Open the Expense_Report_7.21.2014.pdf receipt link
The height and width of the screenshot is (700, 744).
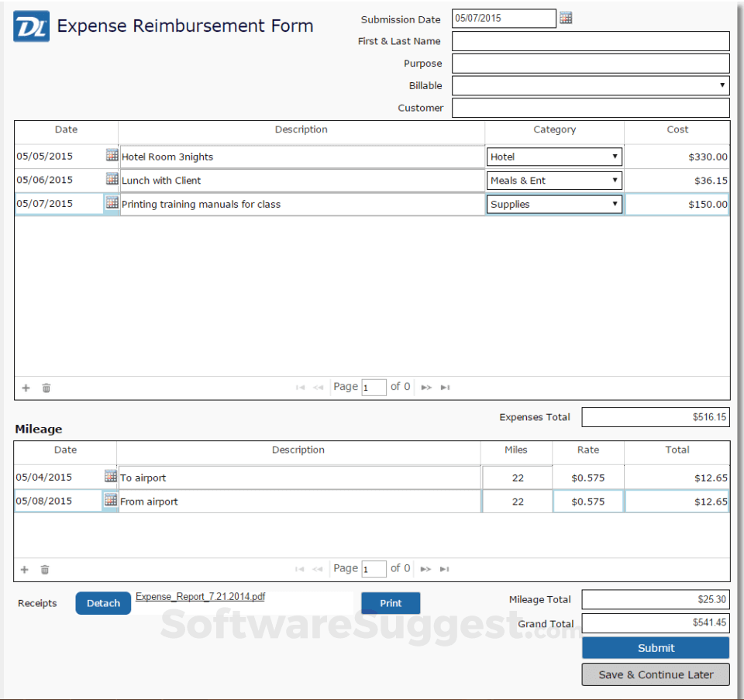click(200, 596)
